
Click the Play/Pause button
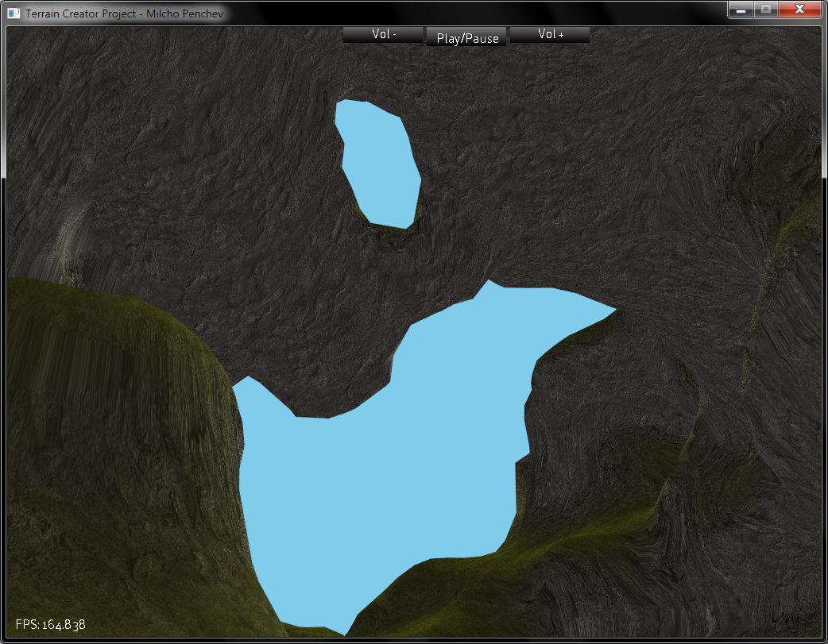click(466, 37)
